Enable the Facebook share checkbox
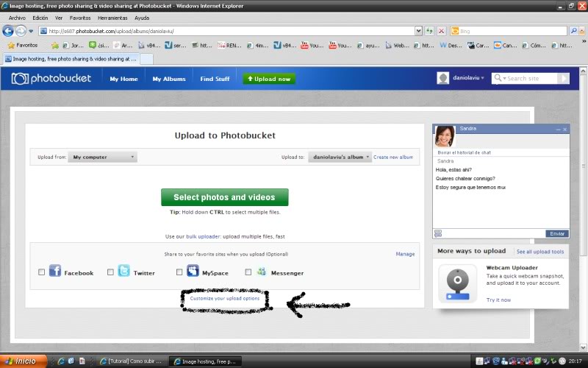 click(42, 272)
